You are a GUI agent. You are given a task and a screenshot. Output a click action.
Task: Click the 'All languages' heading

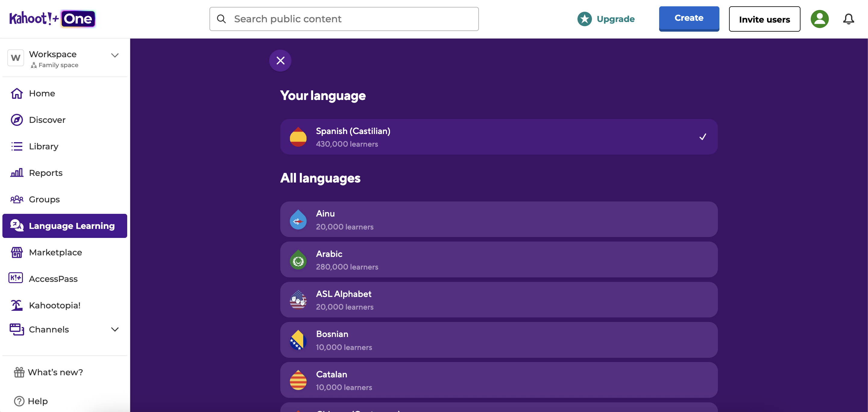pos(320,178)
